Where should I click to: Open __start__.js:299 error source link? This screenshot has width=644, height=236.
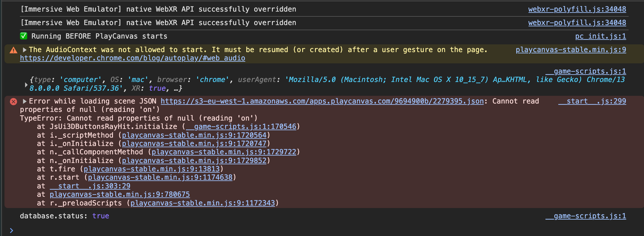(x=592, y=101)
